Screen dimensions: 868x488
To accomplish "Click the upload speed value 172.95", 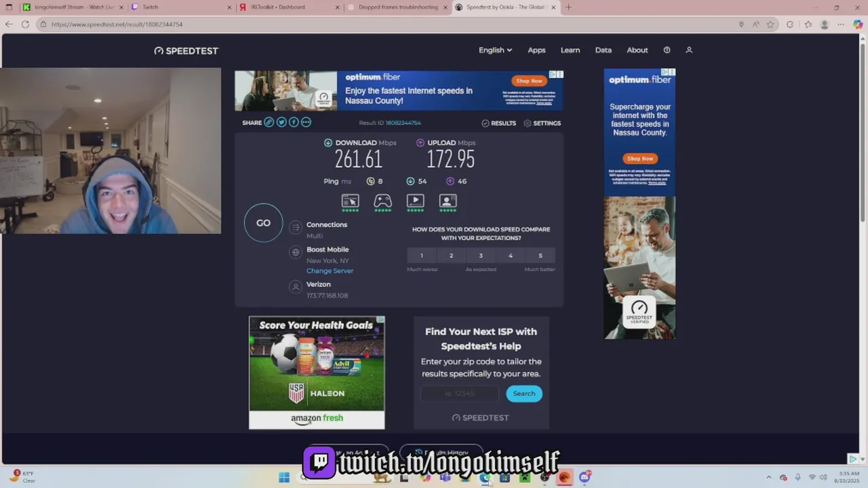I will 450,159.
